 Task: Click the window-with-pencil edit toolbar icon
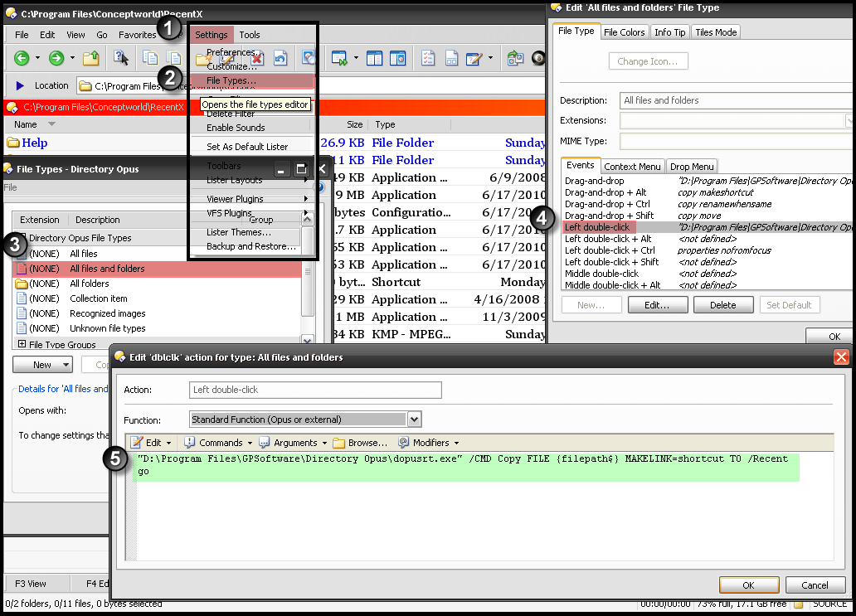(474, 58)
